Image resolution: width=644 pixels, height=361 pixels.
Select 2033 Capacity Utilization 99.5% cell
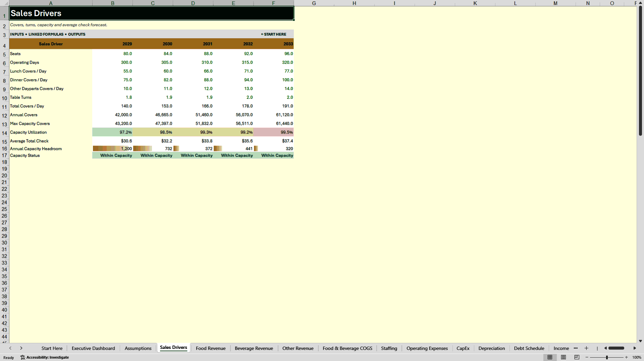[x=274, y=132]
